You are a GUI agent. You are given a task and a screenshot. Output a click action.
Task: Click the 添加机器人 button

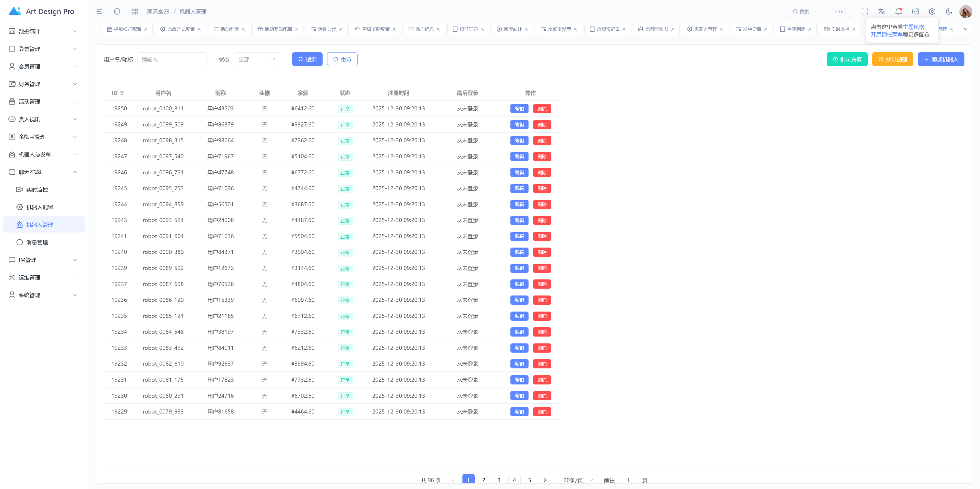941,59
